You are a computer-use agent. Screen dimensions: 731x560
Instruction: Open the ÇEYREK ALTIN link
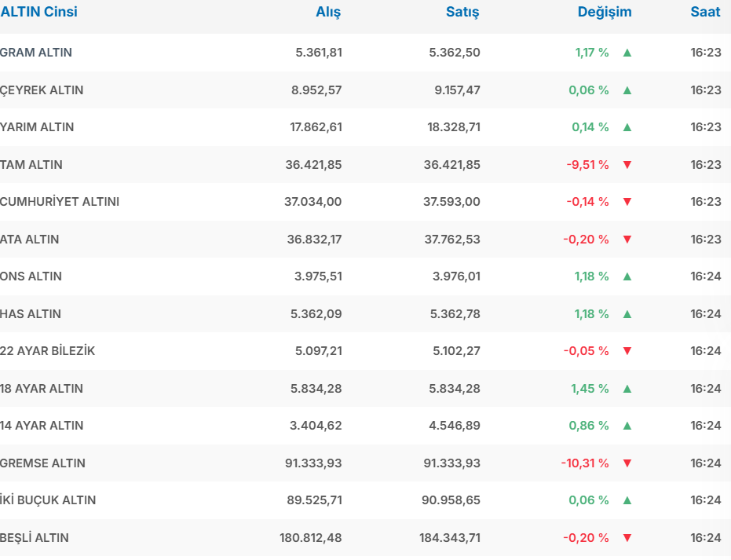42,90
